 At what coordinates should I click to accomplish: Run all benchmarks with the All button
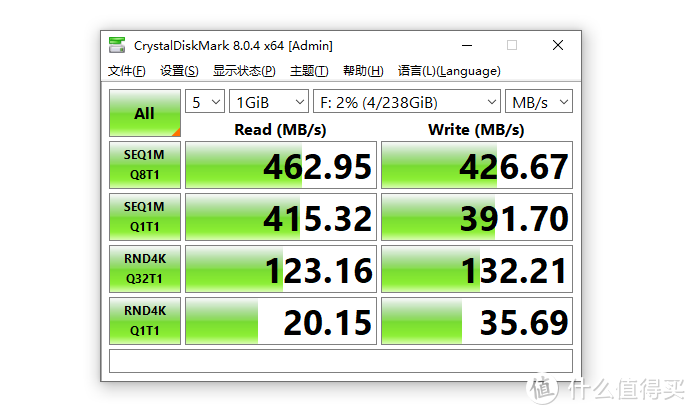click(145, 113)
